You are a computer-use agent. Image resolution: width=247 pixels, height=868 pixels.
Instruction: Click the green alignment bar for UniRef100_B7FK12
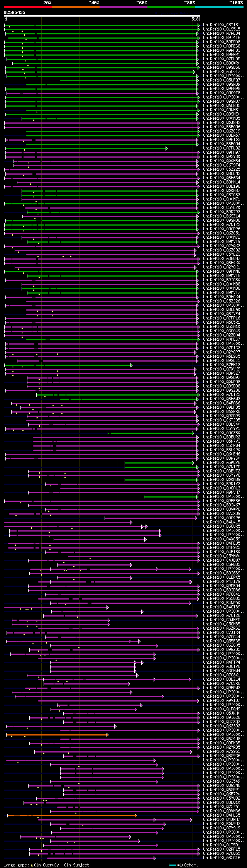point(68,365)
